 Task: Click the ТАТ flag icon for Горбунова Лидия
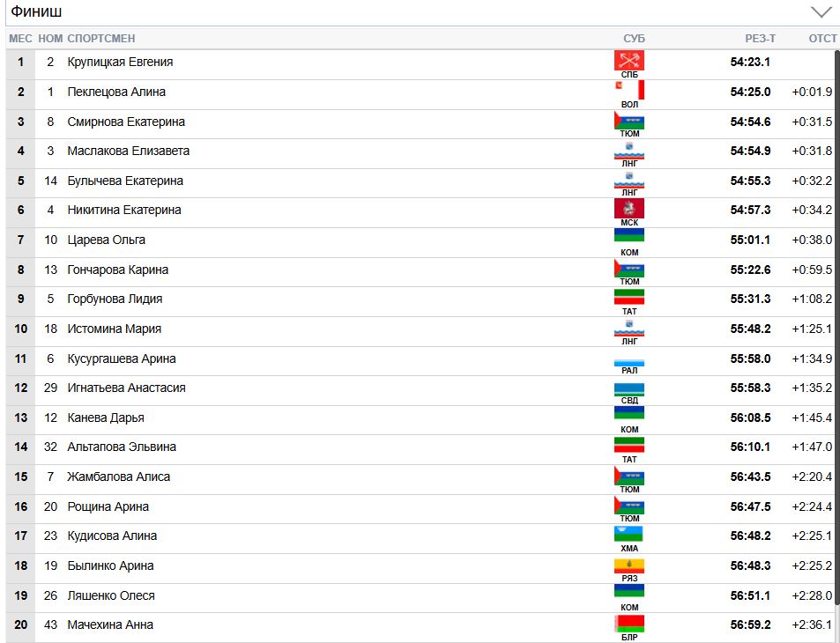pos(629,296)
